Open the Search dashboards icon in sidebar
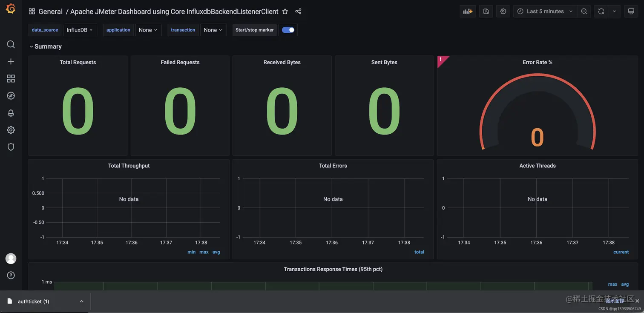 11,44
